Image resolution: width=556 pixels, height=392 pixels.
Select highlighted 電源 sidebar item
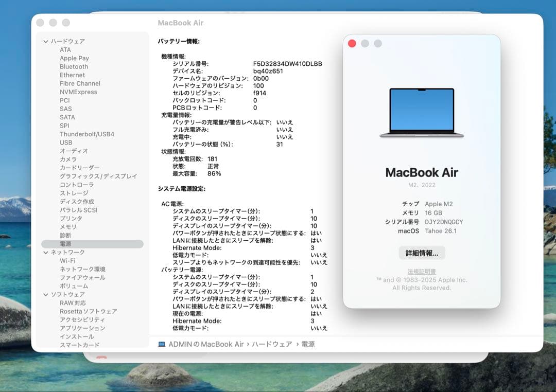(93, 244)
